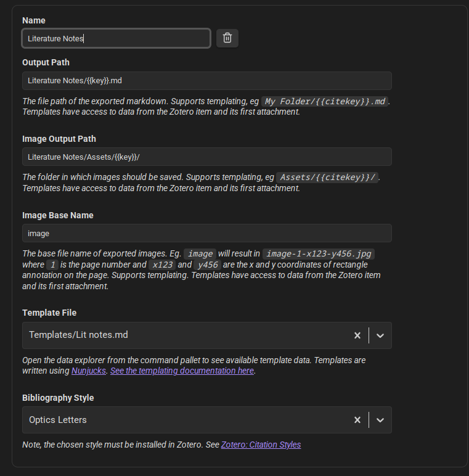This screenshot has height=476, width=469.
Task: Focus the Name field containing Literature Notes
Action: point(116,38)
